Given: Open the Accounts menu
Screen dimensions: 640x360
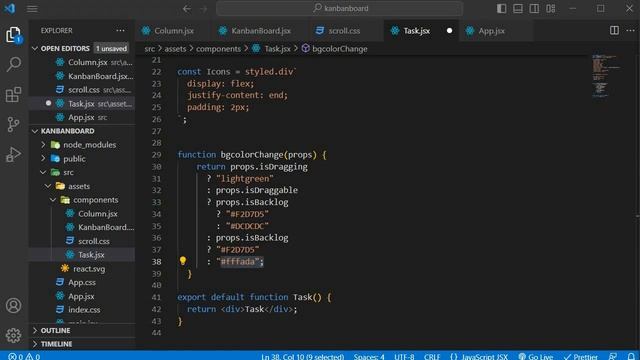Looking at the screenshot, I should coord(13,305).
